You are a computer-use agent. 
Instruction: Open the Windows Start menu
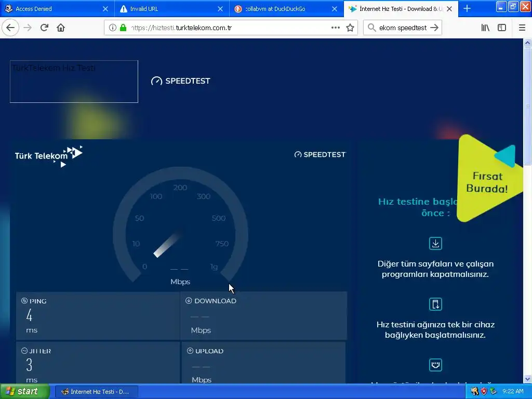pos(25,392)
